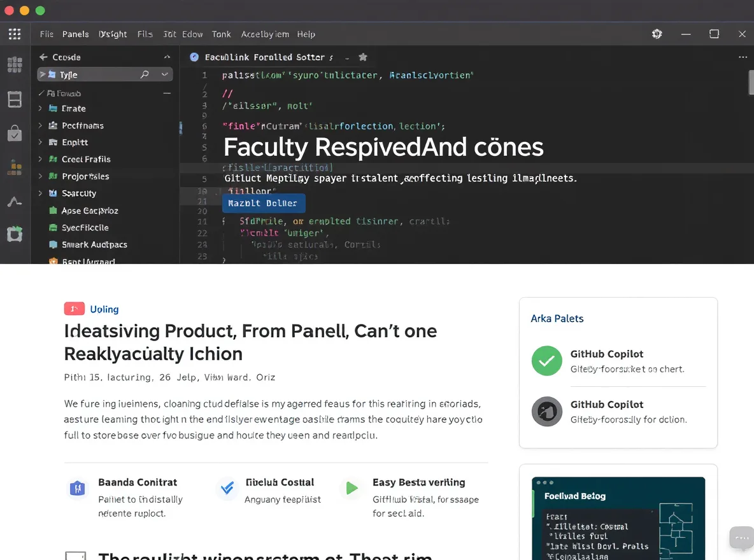Expand the Erate folder in tree
Image resolution: width=754 pixels, height=560 pixels.
click(x=40, y=109)
